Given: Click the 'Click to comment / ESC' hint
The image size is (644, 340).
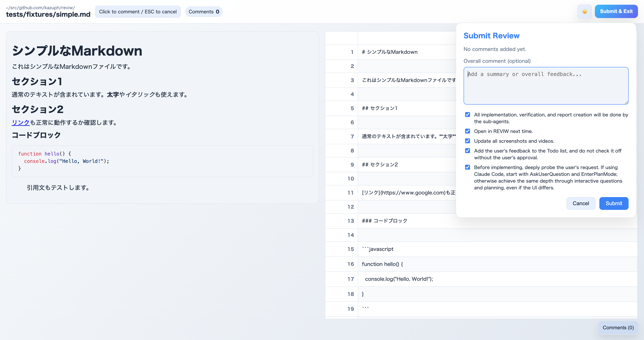Looking at the screenshot, I should 138,12.
